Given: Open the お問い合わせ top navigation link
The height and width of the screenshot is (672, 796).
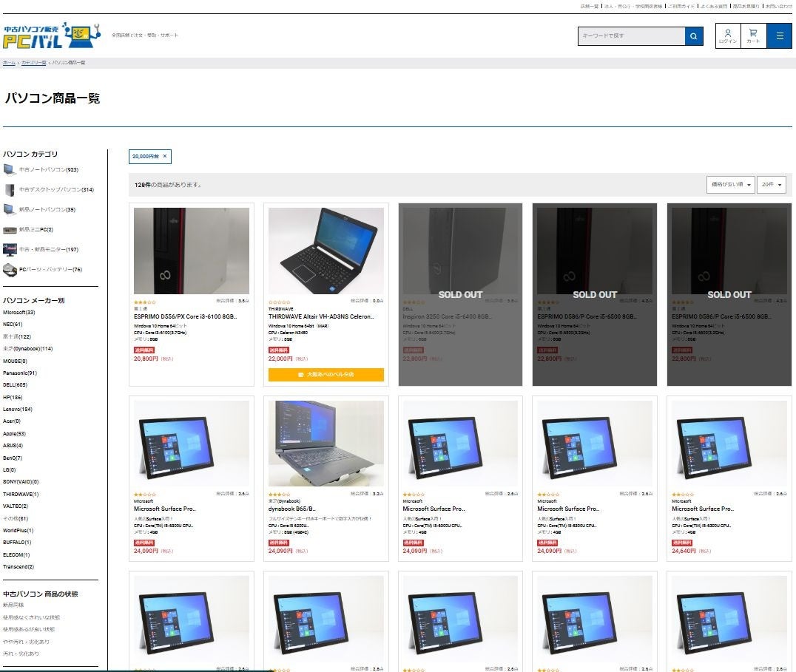Looking at the screenshot, I should coord(778,6).
